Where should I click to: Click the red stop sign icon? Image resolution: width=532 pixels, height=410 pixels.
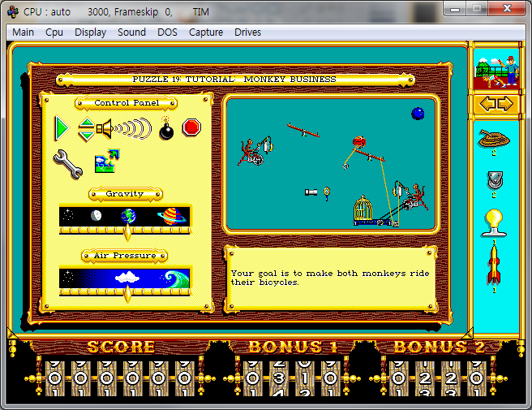(191, 127)
